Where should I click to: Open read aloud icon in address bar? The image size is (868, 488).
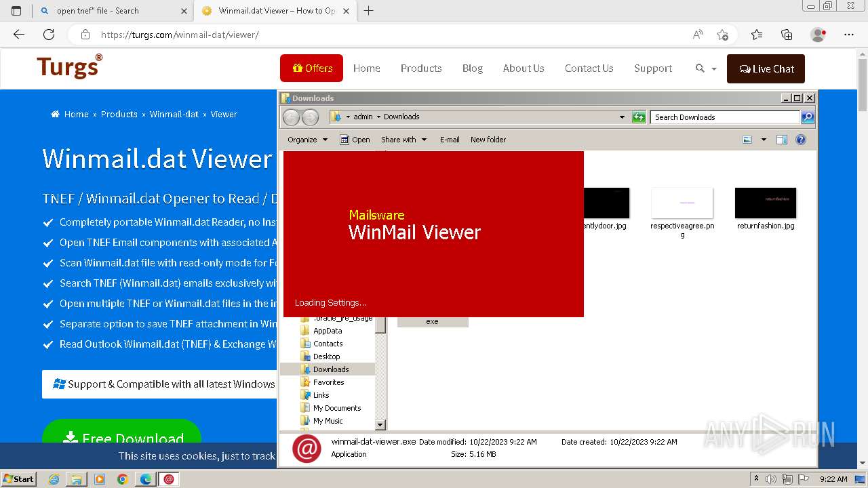[x=698, y=35]
